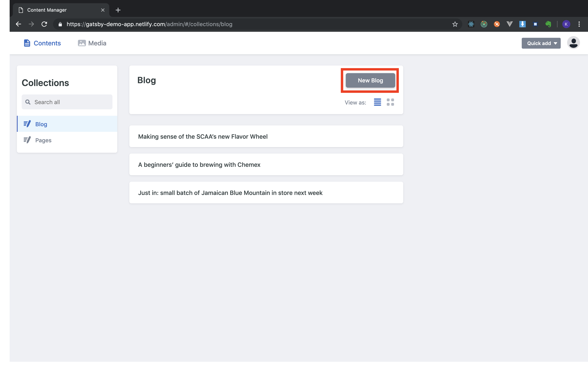Open the Evernote elephant extension

click(548, 24)
